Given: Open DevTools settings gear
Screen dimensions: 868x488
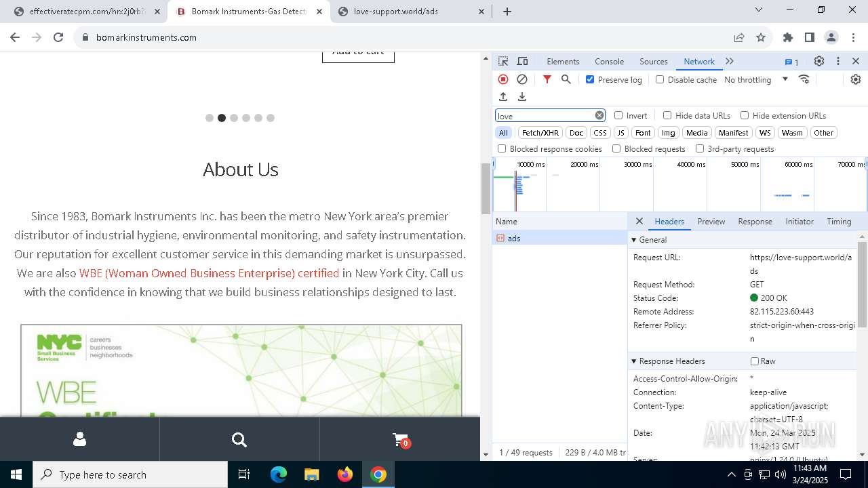Looking at the screenshot, I should [x=819, y=61].
